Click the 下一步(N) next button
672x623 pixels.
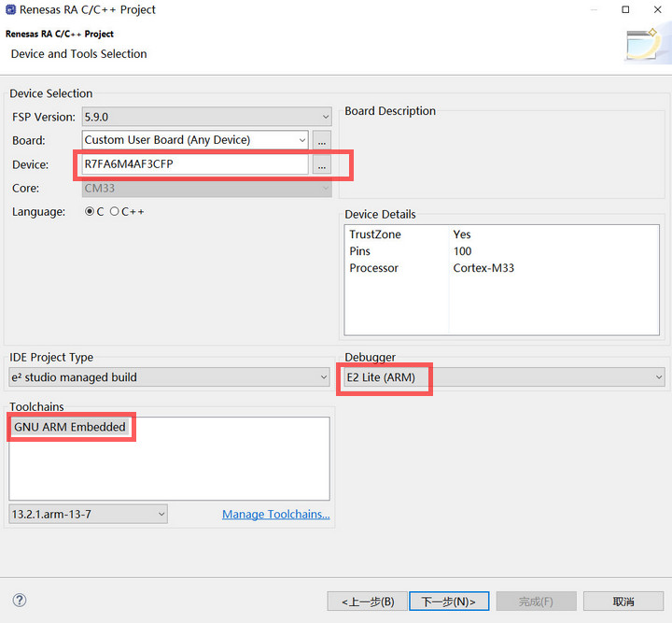coord(449,602)
